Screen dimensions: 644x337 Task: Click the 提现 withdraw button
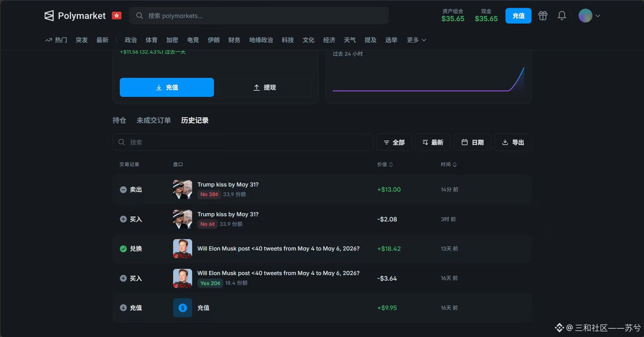click(265, 87)
